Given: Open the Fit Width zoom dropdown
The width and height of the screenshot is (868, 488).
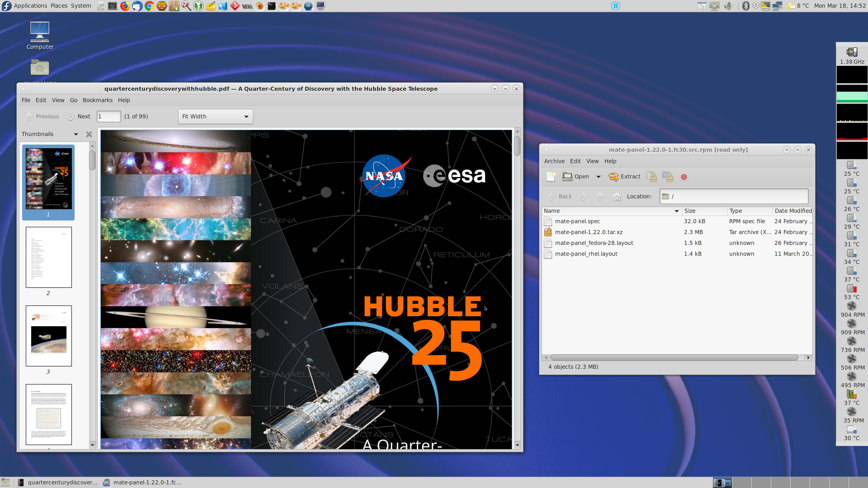Looking at the screenshot, I should (215, 117).
